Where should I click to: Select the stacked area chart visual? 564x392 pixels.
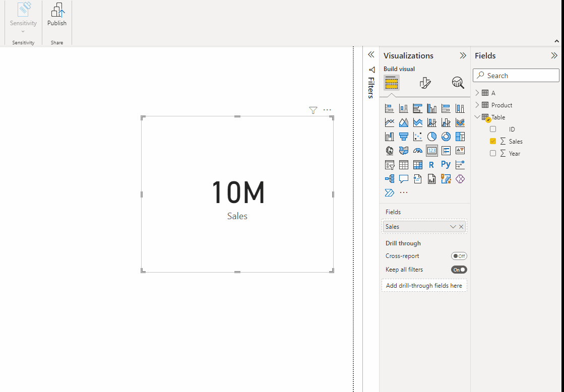tap(418, 122)
